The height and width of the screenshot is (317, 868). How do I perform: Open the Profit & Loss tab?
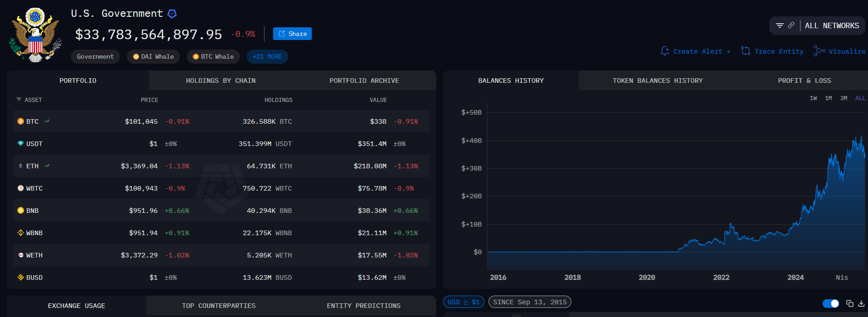pos(804,81)
